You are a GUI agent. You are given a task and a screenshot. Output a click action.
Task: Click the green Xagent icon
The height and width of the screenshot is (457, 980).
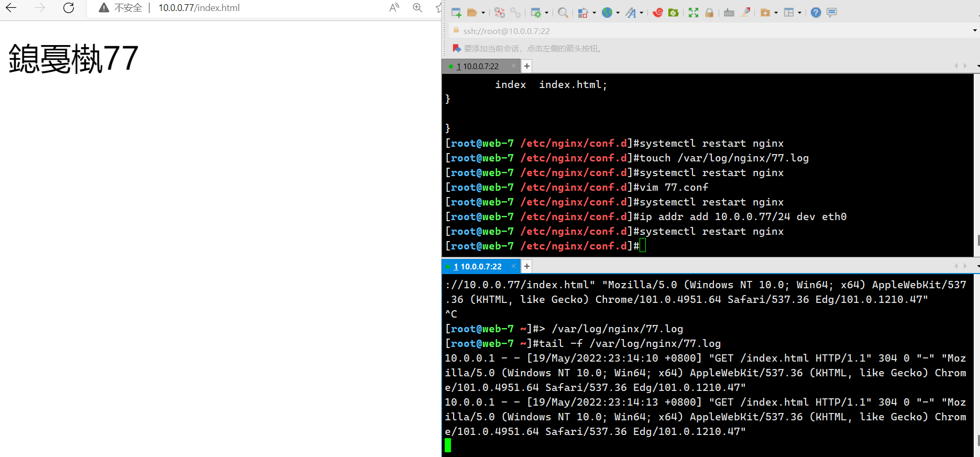tap(674, 13)
